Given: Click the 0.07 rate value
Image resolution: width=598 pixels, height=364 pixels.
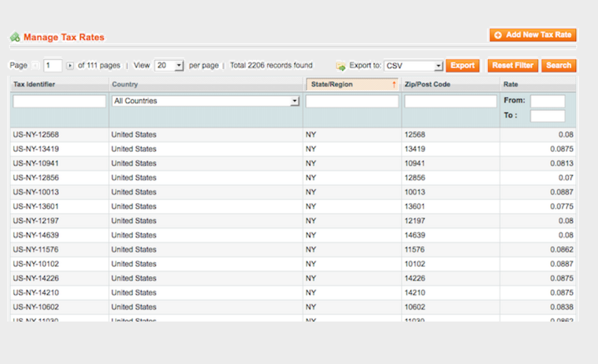Looking at the screenshot, I should [565, 178].
